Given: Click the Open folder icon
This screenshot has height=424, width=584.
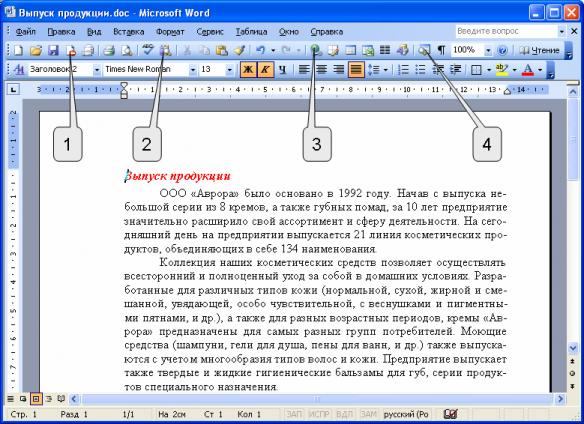Looking at the screenshot, I should 36,50.
